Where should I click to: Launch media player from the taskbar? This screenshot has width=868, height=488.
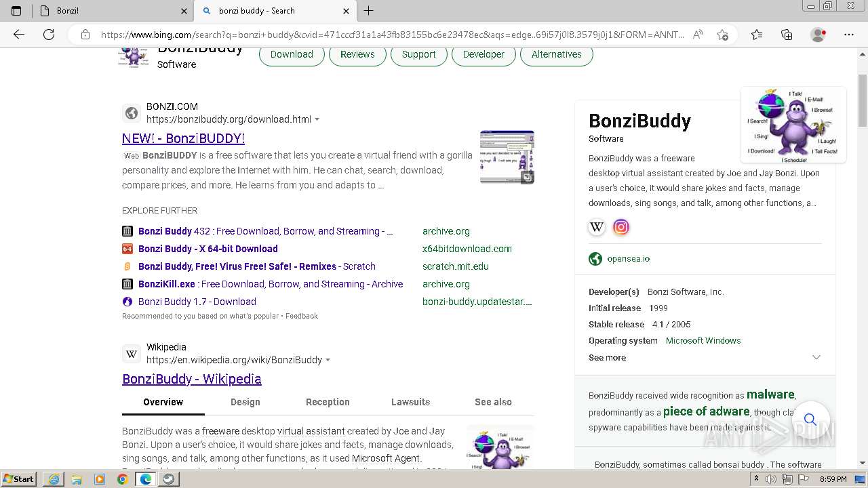(100, 479)
